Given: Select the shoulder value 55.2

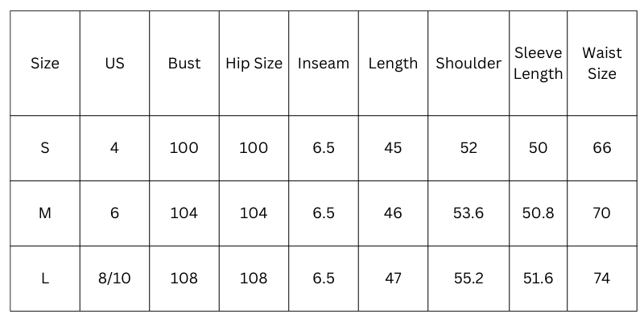Looking at the screenshot, I should coord(469,279).
